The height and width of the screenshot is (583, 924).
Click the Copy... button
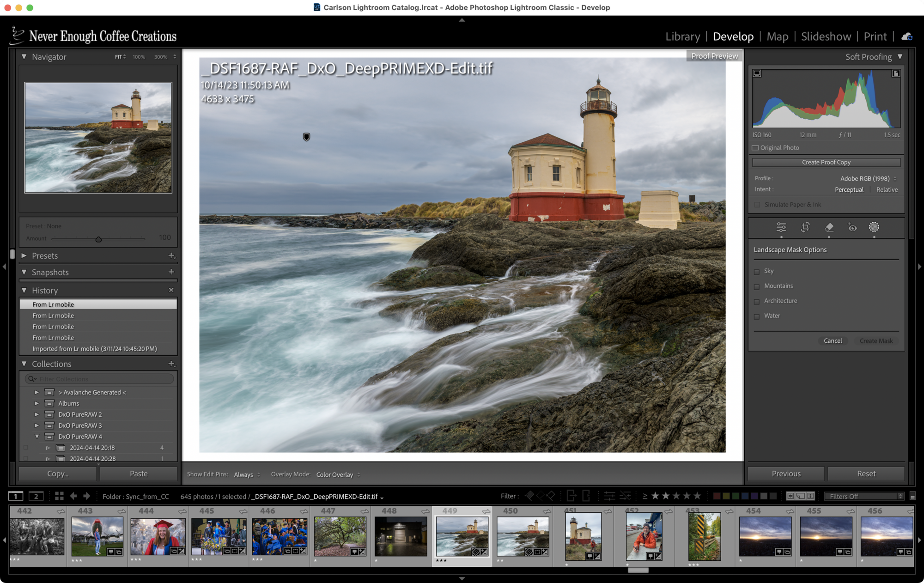58,474
